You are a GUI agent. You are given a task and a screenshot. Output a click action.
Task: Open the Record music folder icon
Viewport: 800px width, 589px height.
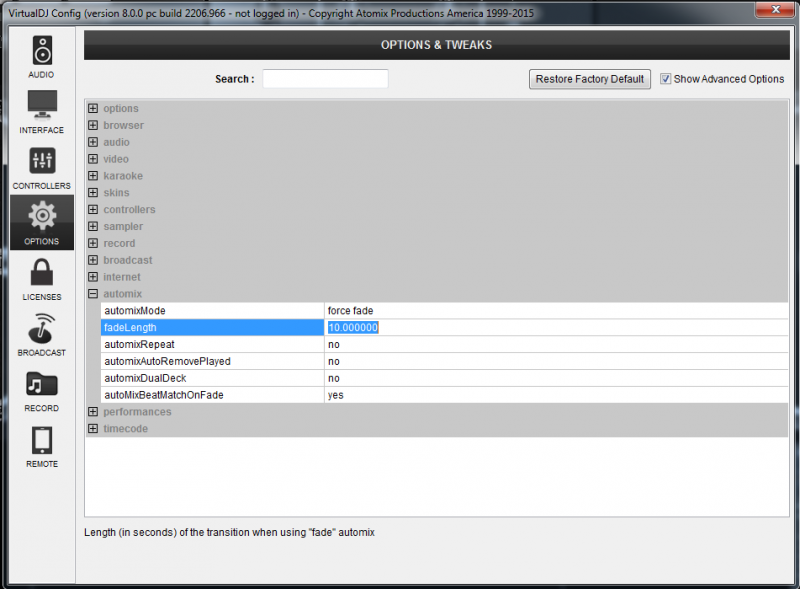click(42, 384)
